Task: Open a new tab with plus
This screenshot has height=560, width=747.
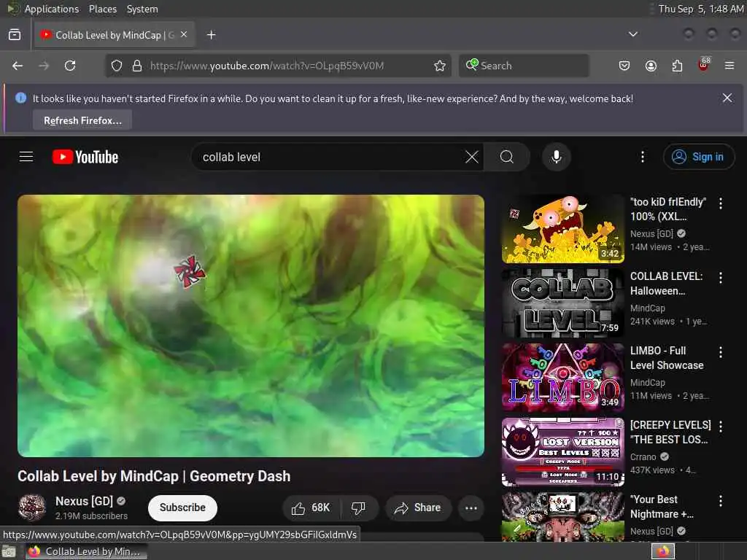Action: coord(212,35)
